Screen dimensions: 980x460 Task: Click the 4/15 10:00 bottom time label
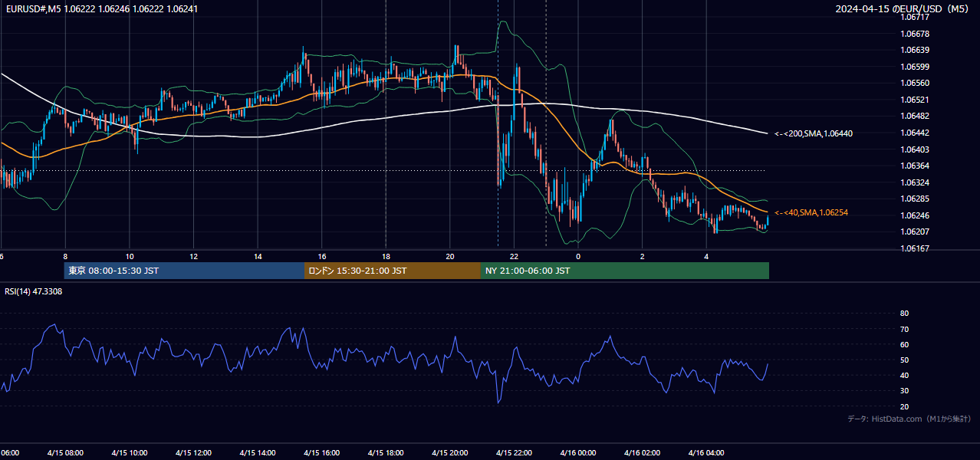click(x=130, y=452)
